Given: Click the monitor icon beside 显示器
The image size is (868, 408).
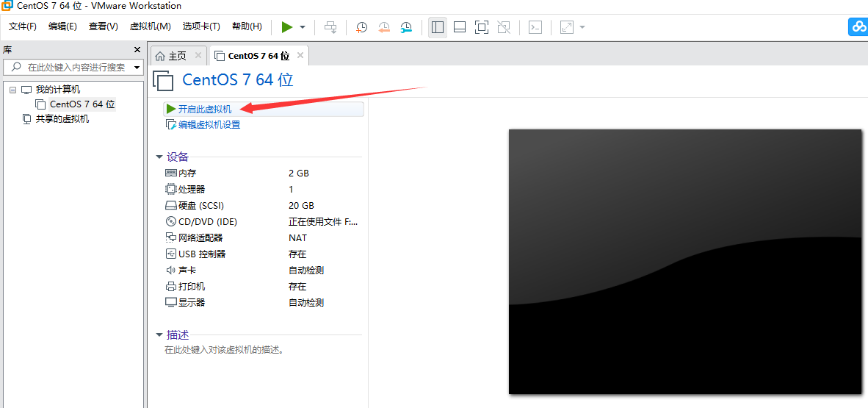Looking at the screenshot, I should coord(170,303).
